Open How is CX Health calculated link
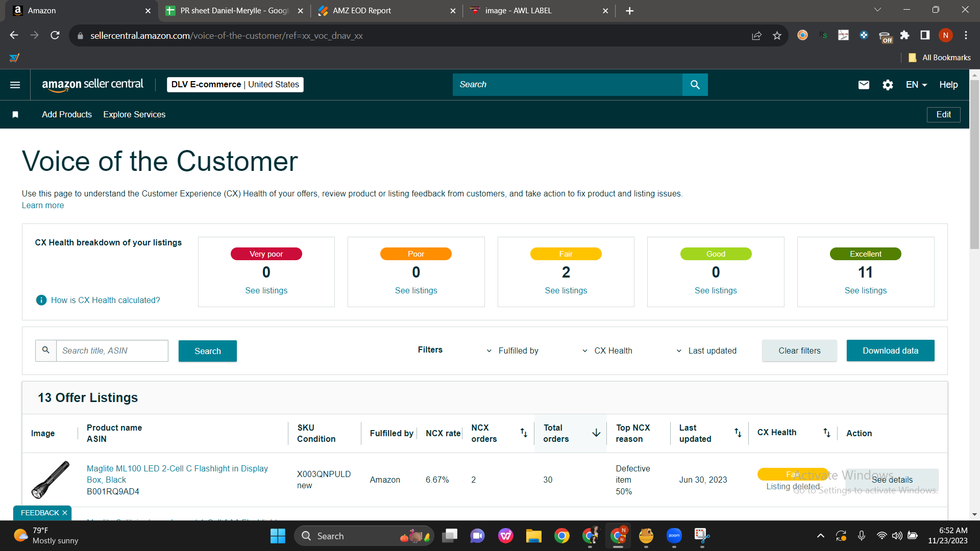Image resolution: width=980 pixels, height=551 pixels. 106,300
